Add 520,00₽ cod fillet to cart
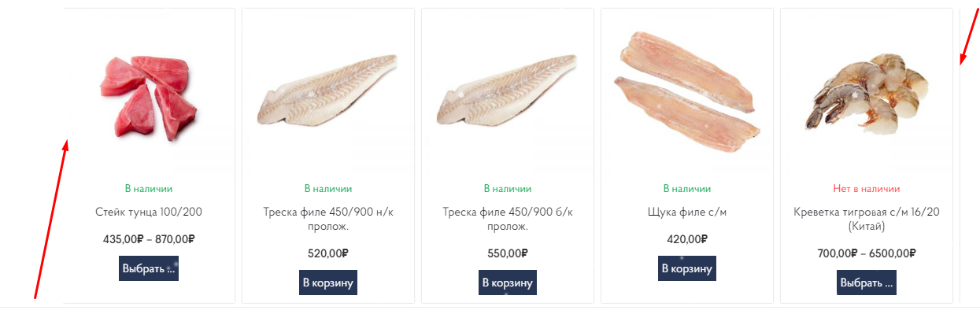 (328, 283)
